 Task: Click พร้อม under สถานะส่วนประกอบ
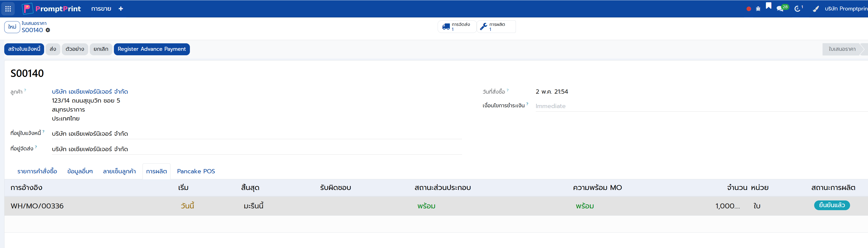(426, 206)
